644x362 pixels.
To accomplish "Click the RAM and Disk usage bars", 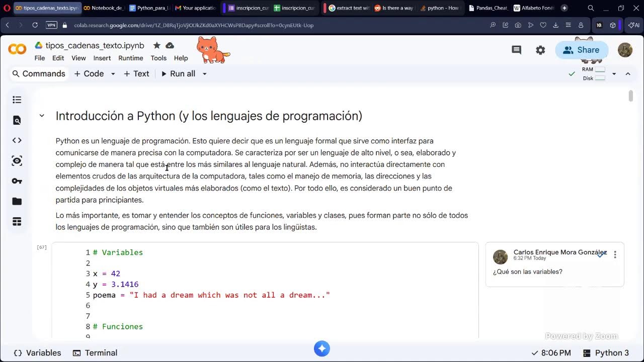I will [594, 74].
